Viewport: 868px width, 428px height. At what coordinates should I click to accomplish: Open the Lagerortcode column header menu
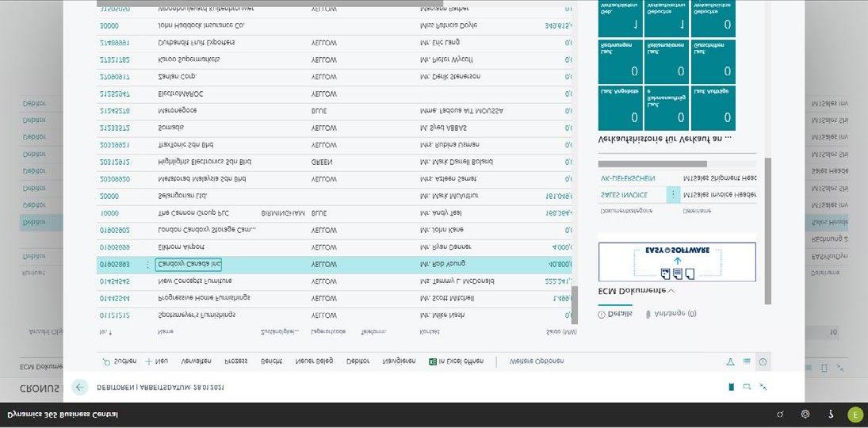pyautogui.click(x=329, y=331)
